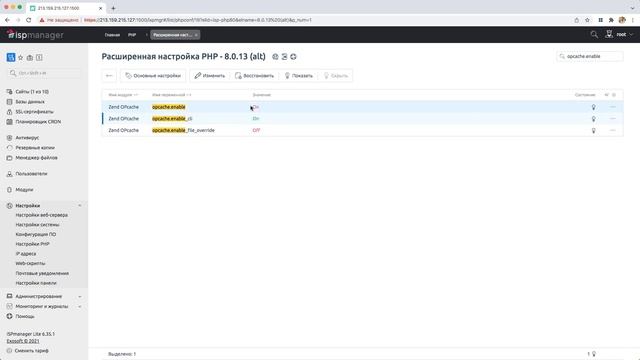Open favorites star icon in sidebar
640x360 pixels.
click(x=20, y=58)
